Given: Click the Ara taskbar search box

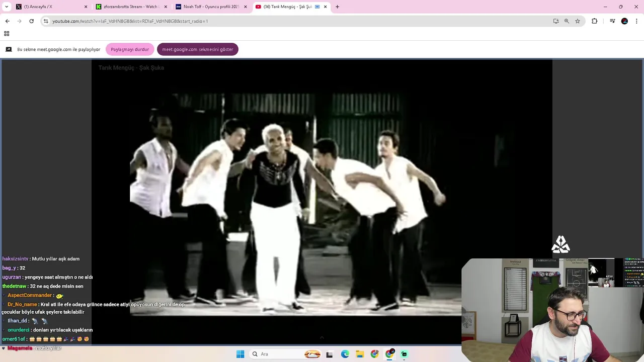Looking at the screenshot, I should 286,354.
